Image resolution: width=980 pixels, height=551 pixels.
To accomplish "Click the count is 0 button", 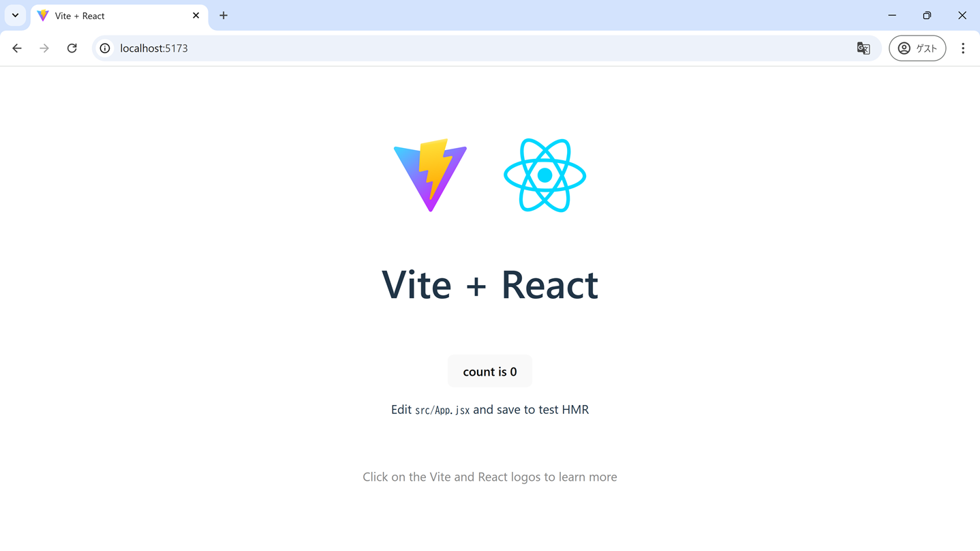I will 490,372.
